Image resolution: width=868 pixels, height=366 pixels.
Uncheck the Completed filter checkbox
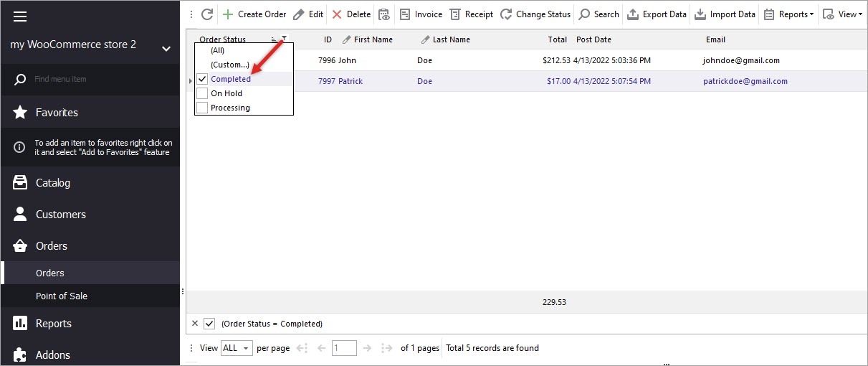202,79
